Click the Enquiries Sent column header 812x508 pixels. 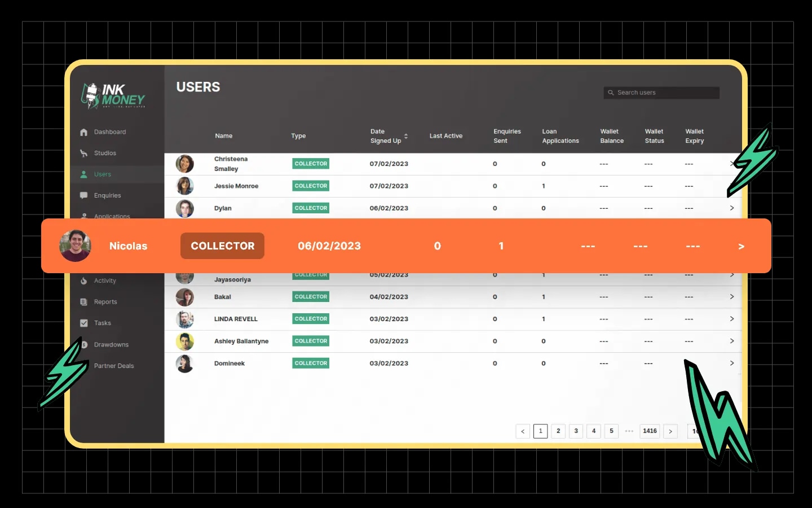click(507, 136)
